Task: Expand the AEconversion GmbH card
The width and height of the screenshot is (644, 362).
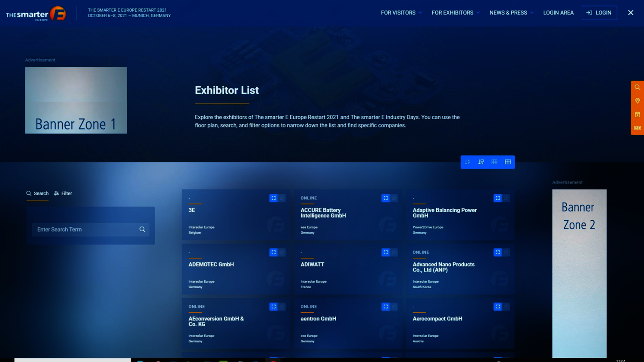Action: click(x=273, y=307)
